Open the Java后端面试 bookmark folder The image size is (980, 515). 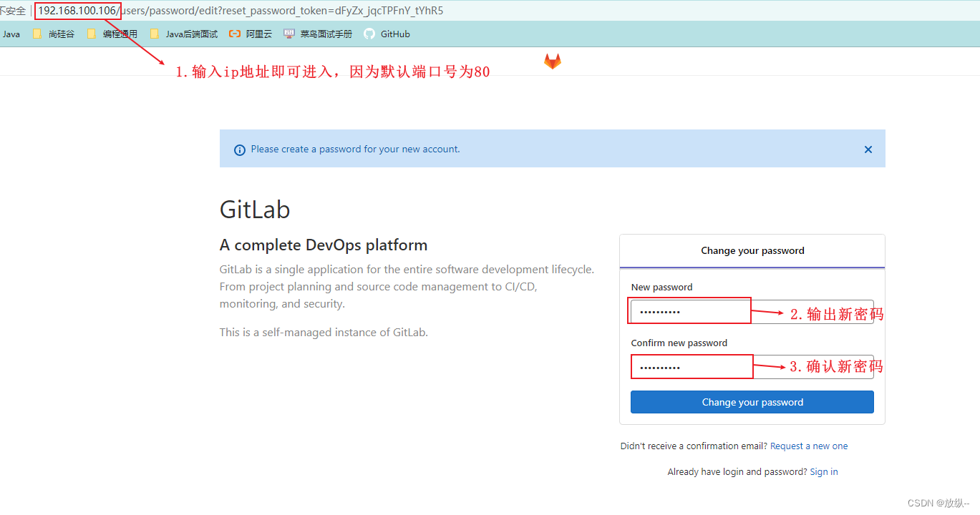(184, 34)
